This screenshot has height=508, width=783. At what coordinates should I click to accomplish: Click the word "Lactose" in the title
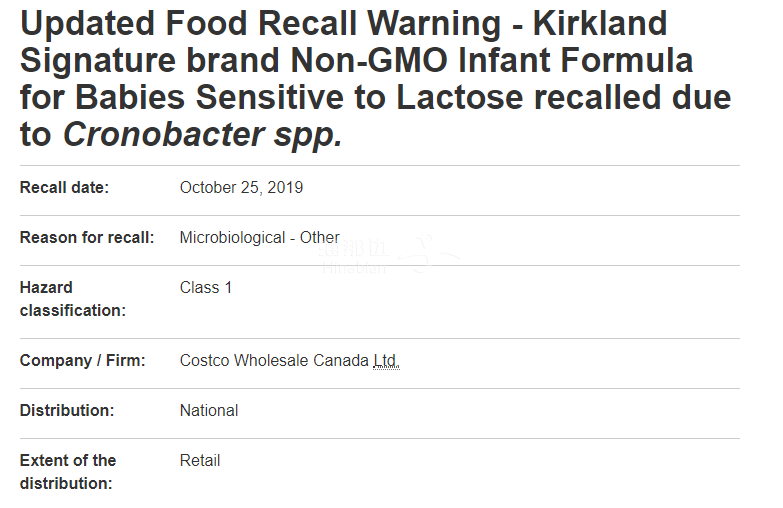coord(459,97)
